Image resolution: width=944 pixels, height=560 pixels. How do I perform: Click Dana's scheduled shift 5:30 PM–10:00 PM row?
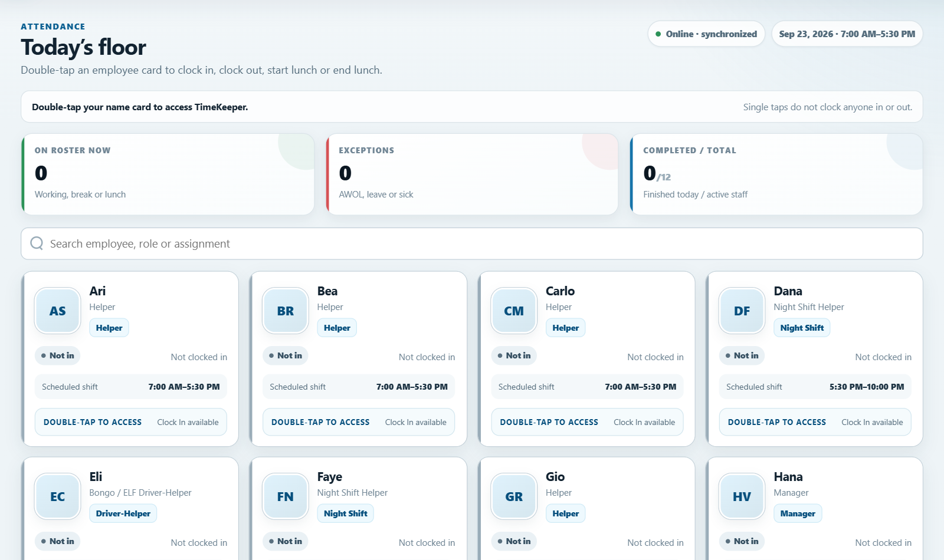tap(815, 387)
